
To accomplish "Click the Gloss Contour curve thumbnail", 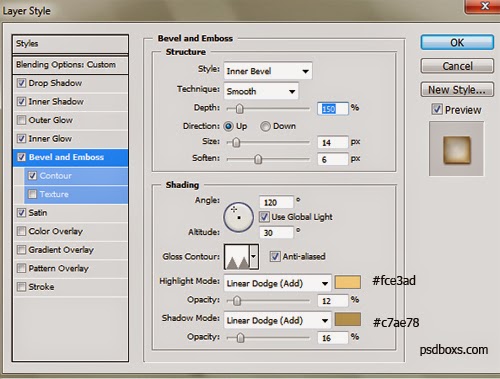I will click(237, 256).
